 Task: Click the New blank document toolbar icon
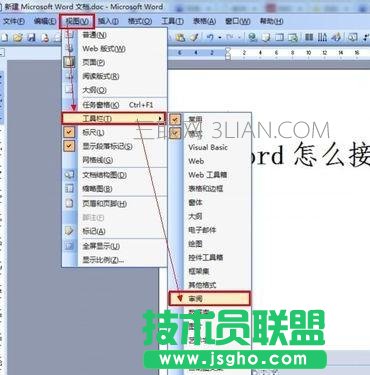4,37
